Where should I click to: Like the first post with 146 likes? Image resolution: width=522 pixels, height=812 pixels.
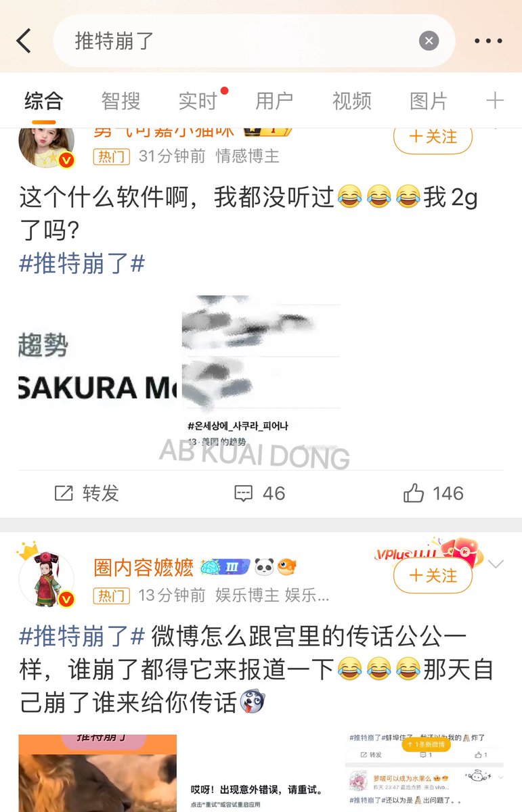(433, 493)
